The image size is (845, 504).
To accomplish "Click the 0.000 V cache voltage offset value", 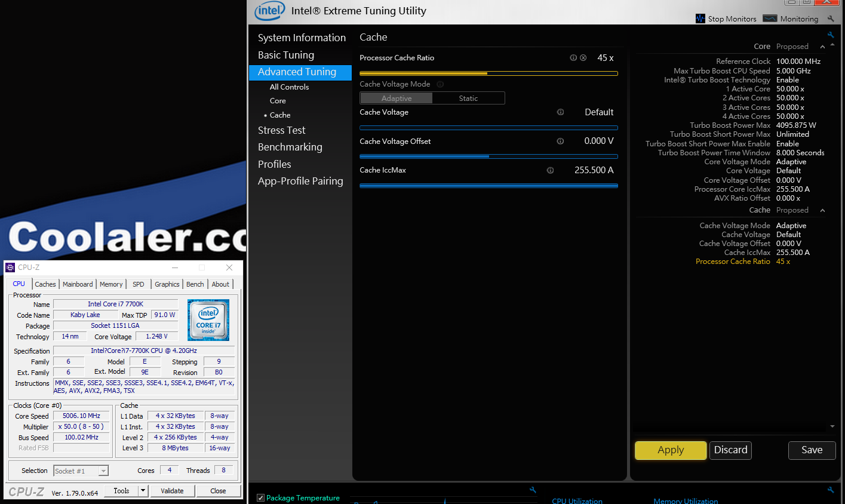I will pos(598,142).
